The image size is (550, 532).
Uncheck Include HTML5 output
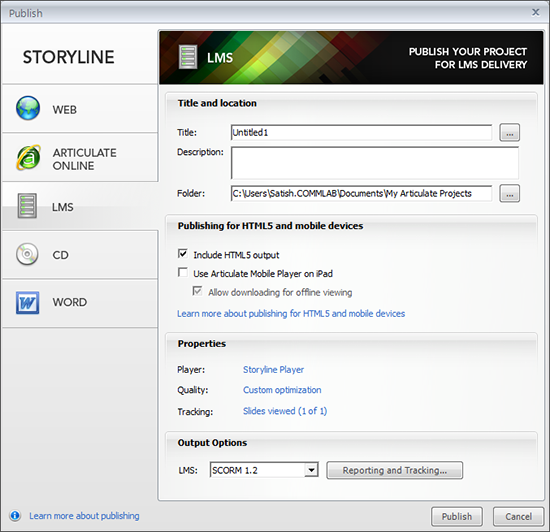pos(182,254)
